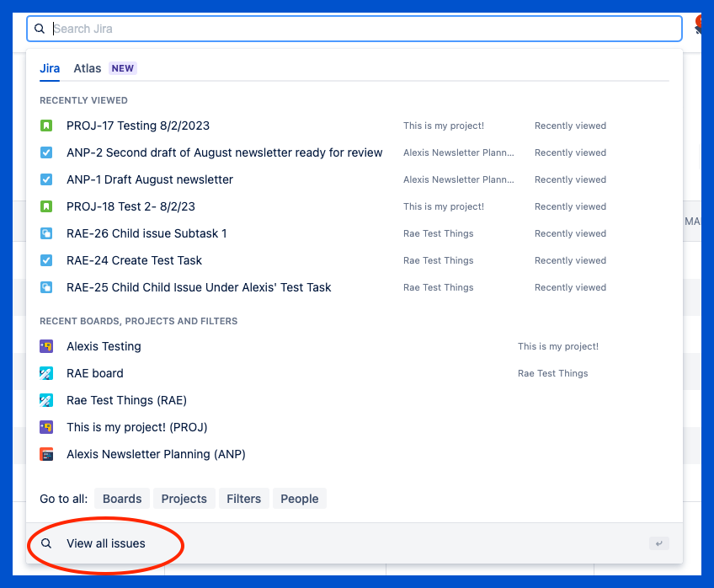
Task: Switch to the Atlas tab
Action: coord(88,68)
